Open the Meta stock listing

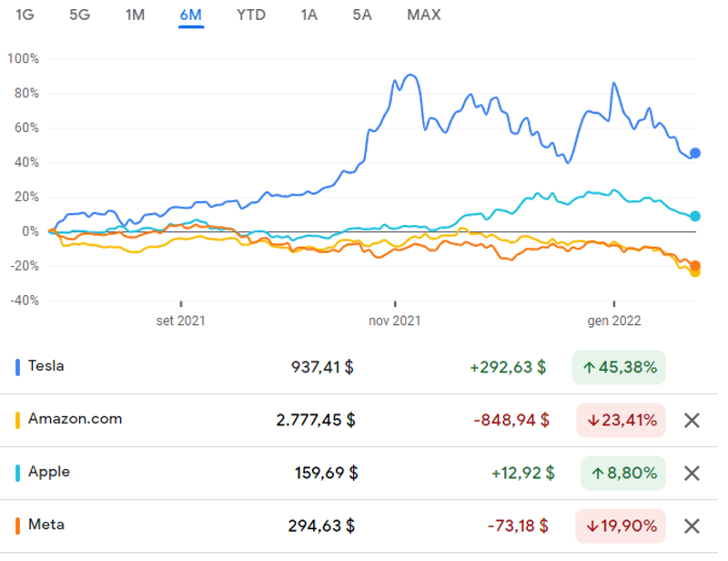359,526
